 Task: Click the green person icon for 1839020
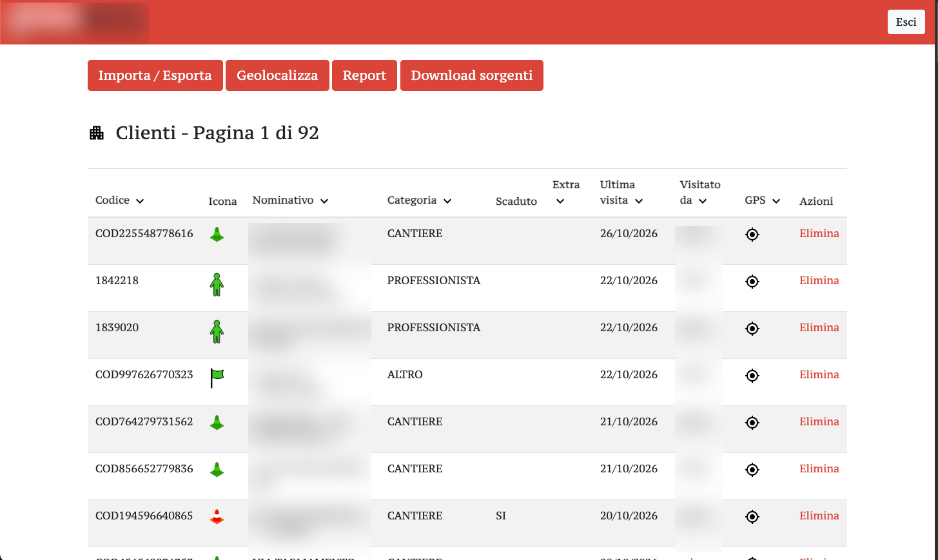[217, 331]
